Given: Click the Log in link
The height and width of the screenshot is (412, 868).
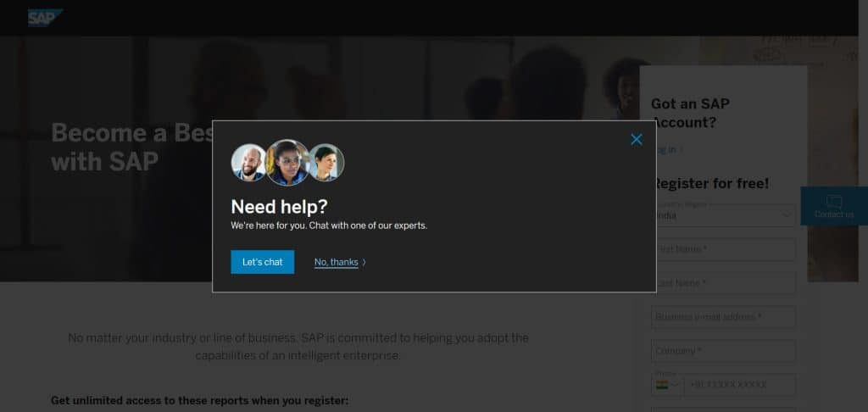Looking at the screenshot, I should pos(668,149).
